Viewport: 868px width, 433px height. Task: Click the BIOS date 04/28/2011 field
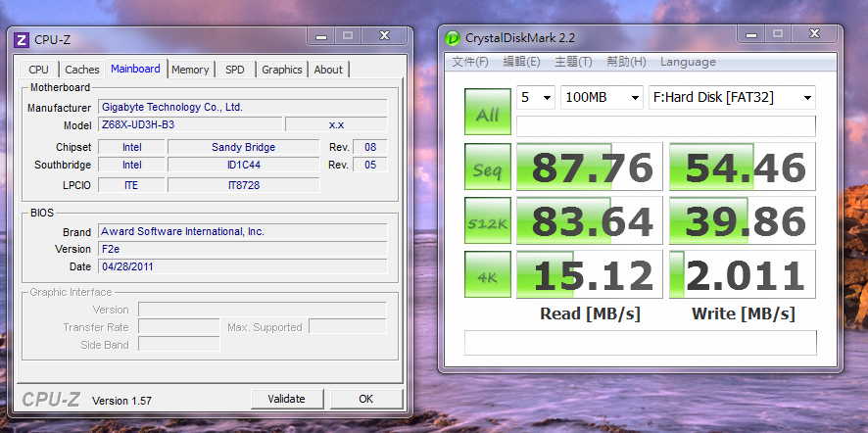pos(242,266)
